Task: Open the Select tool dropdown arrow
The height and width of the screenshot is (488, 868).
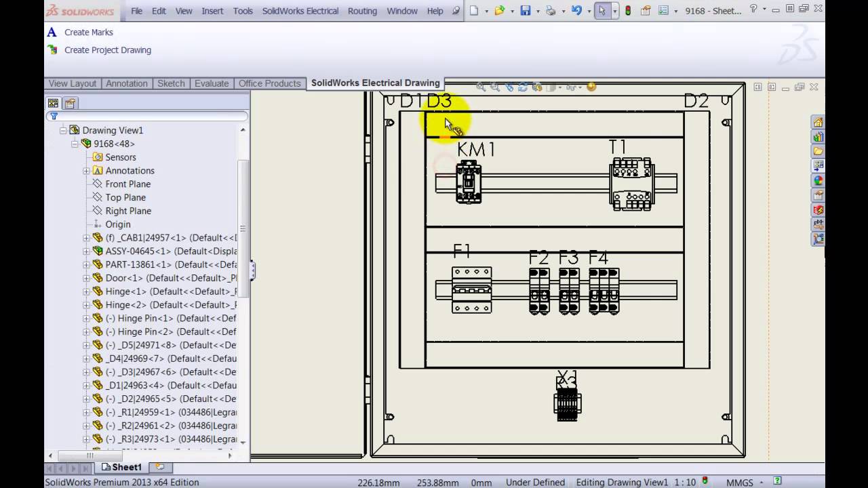Action: pos(615,11)
